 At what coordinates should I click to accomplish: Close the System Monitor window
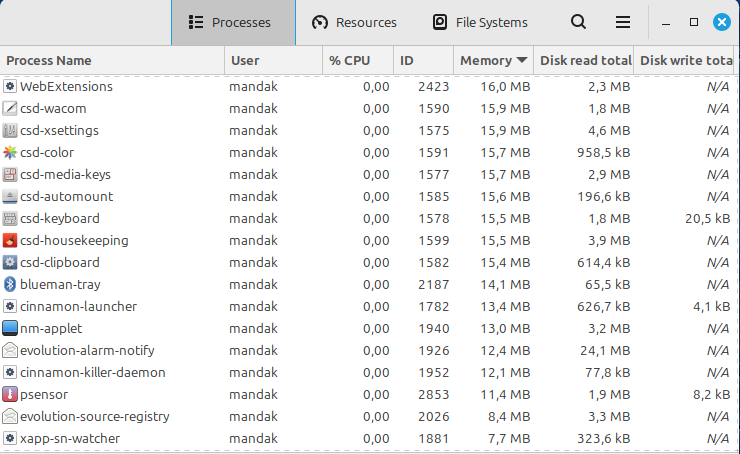(722, 22)
